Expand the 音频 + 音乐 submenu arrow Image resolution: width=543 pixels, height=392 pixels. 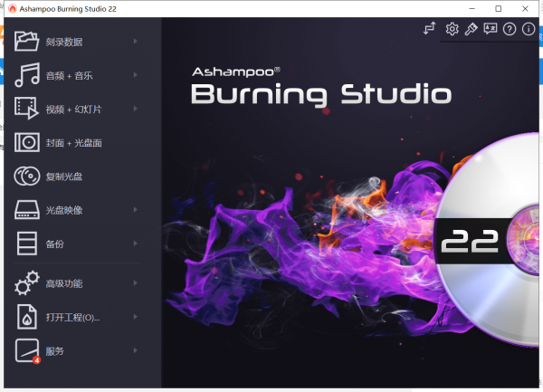coord(136,75)
